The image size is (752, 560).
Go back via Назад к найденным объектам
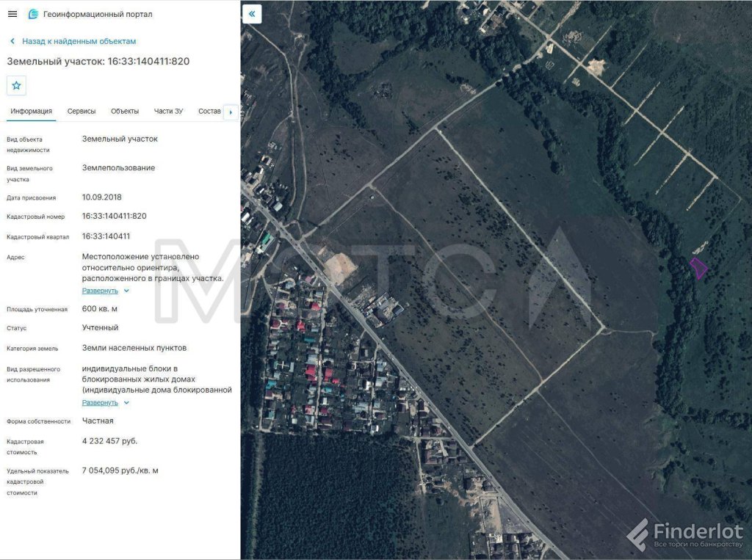79,41
